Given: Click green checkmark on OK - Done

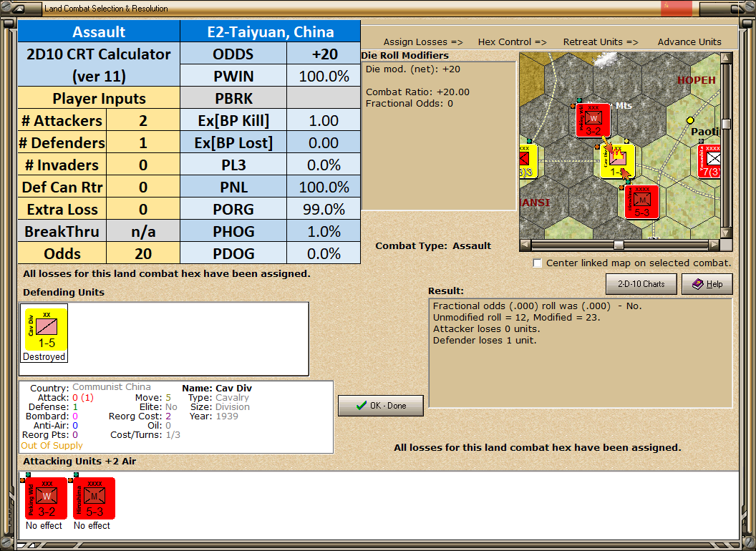Looking at the screenshot, I should tap(361, 406).
